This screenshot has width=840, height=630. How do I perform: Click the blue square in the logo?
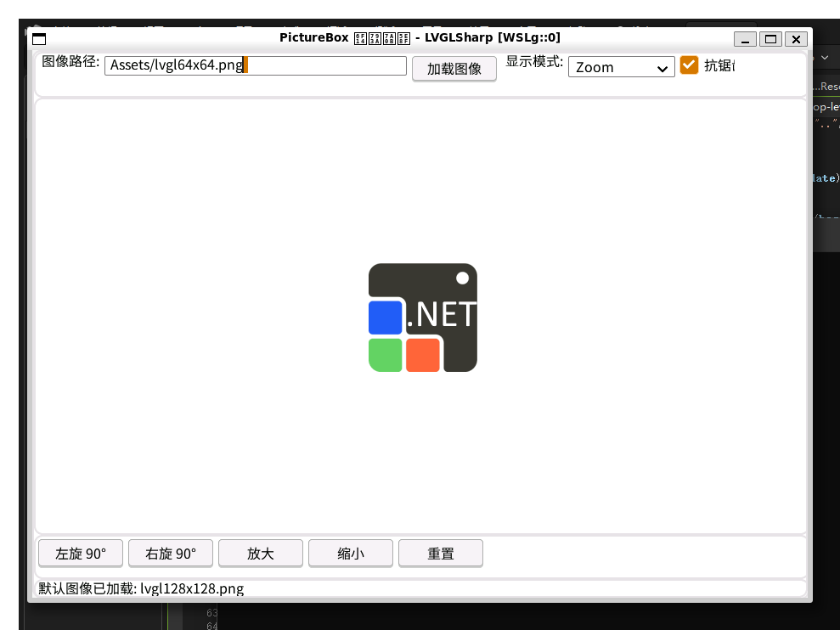point(385,318)
